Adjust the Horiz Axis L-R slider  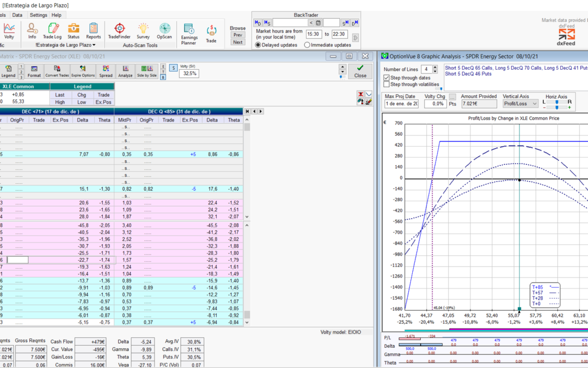click(x=557, y=102)
